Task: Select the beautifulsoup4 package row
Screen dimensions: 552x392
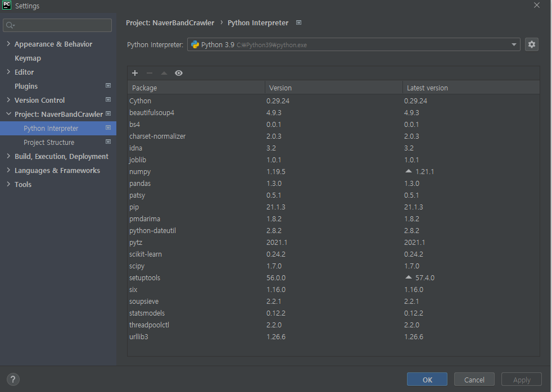Action: [x=333, y=112]
